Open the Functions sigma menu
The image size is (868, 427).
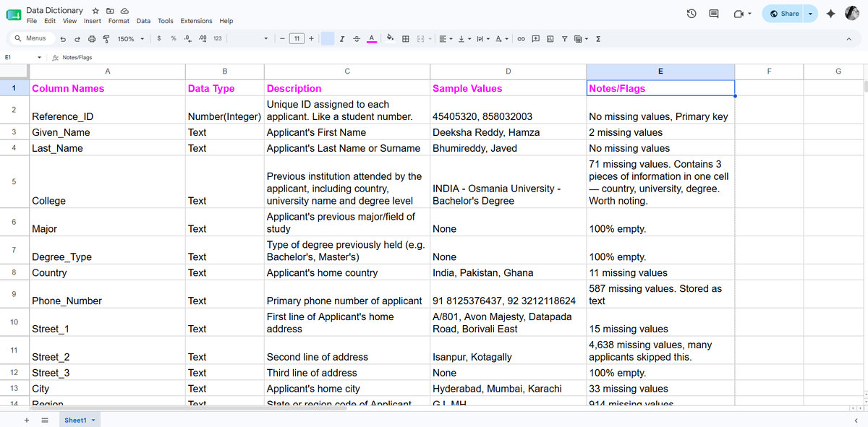click(x=598, y=39)
